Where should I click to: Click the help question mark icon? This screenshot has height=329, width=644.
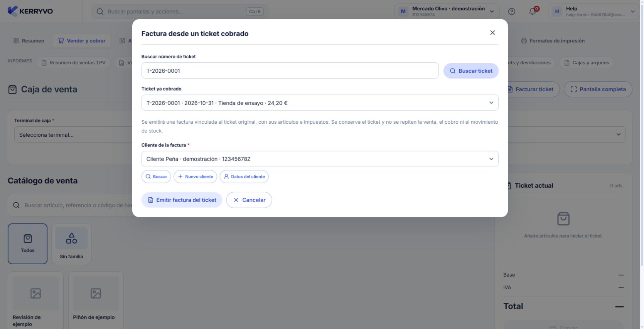click(512, 12)
